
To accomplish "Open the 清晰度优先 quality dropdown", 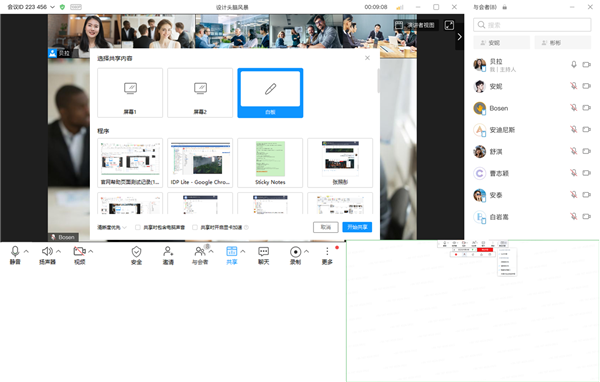I will coord(112,227).
